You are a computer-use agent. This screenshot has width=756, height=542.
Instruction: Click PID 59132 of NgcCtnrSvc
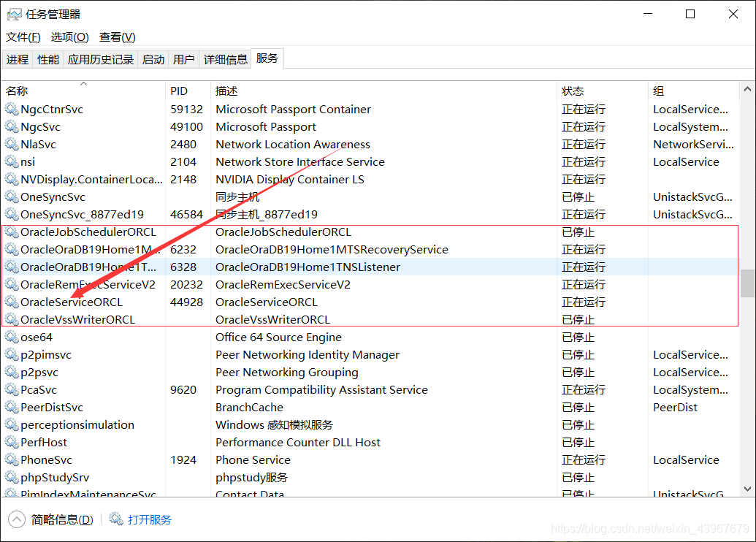(x=186, y=109)
